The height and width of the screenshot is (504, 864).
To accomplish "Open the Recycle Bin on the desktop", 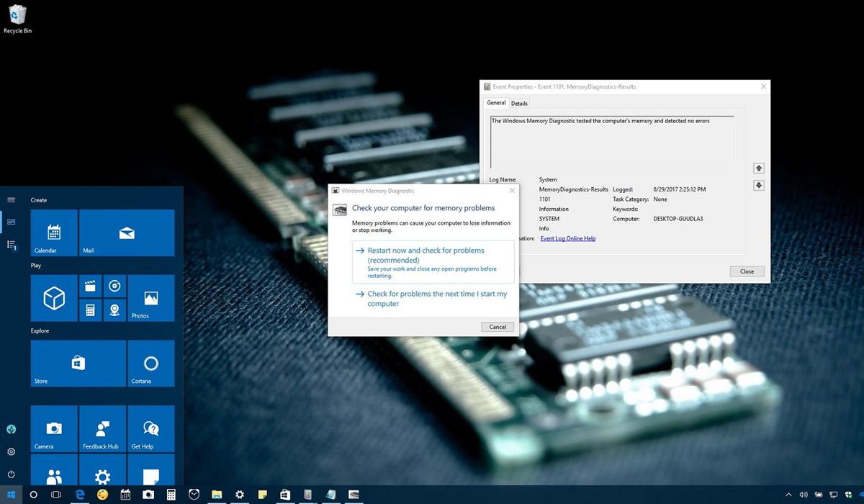I will click(17, 19).
